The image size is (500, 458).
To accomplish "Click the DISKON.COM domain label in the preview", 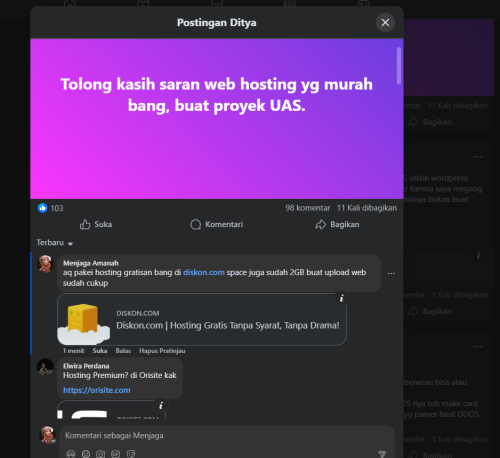I will (x=138, y=313).
